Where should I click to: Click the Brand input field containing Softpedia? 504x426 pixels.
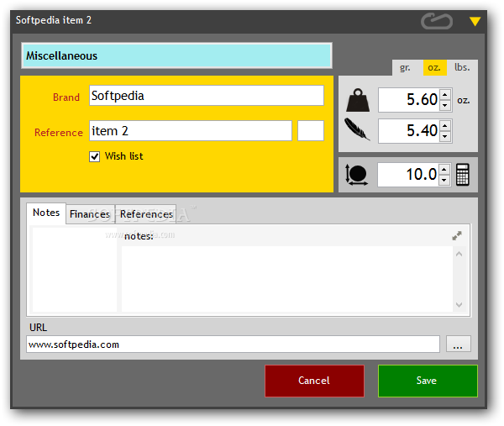(207, 96)
